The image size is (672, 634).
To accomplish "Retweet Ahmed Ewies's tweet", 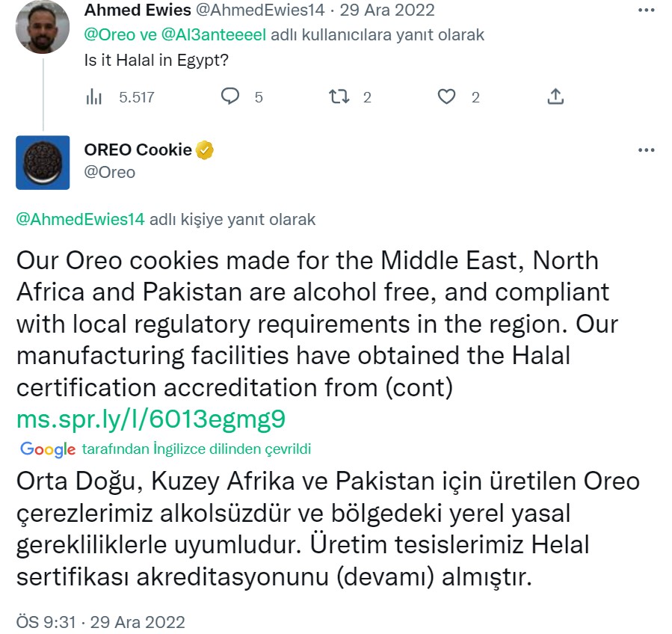I will coord(339,96).
